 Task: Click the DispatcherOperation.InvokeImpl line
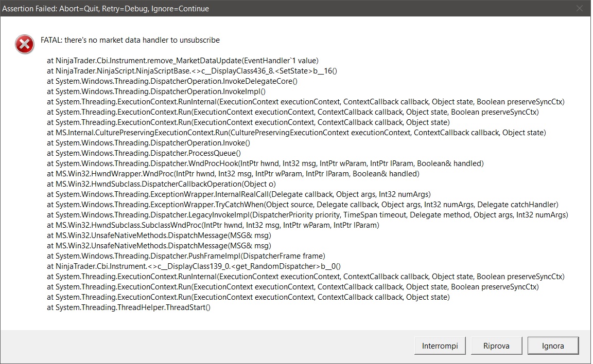click(156, 92)
